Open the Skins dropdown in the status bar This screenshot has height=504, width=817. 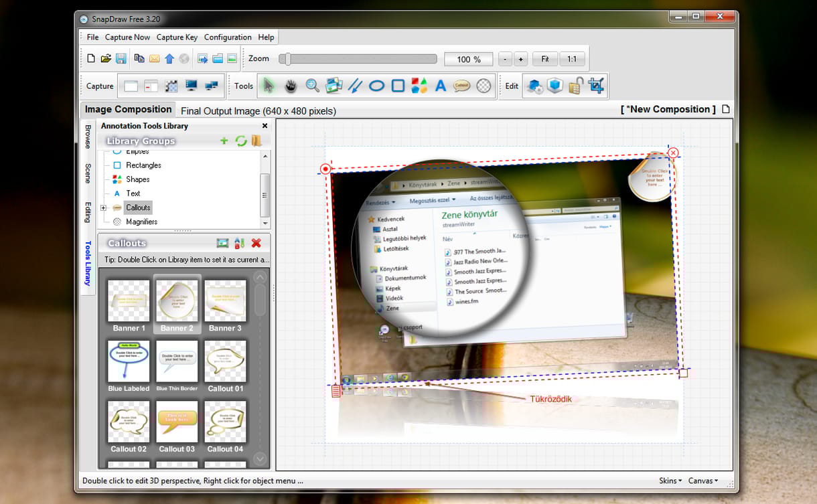670,481
